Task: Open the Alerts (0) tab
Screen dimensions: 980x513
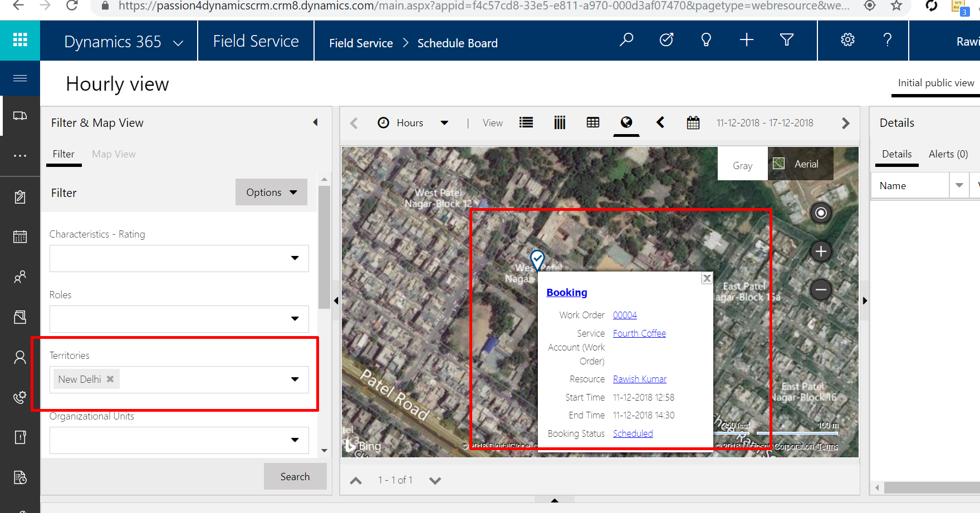Action: tap(948, 154)
